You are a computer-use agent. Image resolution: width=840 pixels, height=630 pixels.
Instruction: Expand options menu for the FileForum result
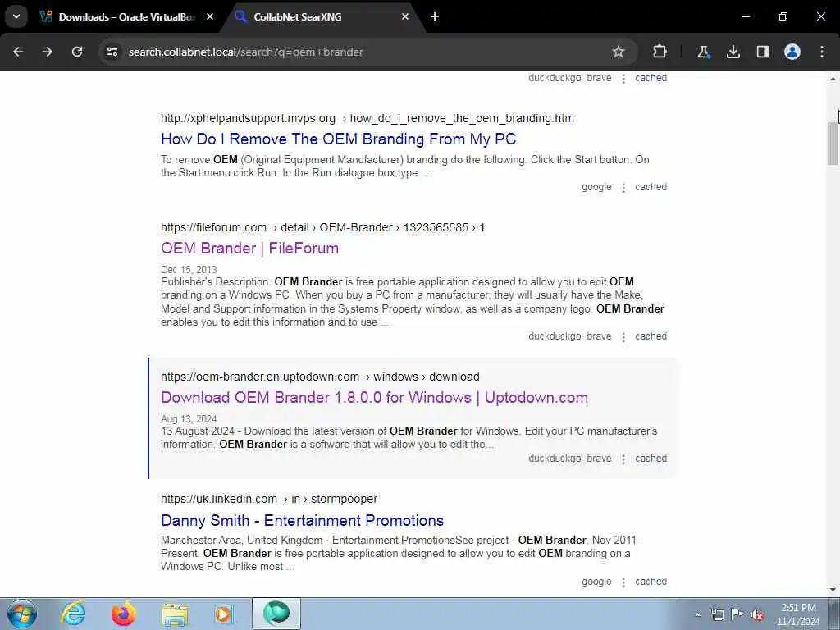click(623, 337)
